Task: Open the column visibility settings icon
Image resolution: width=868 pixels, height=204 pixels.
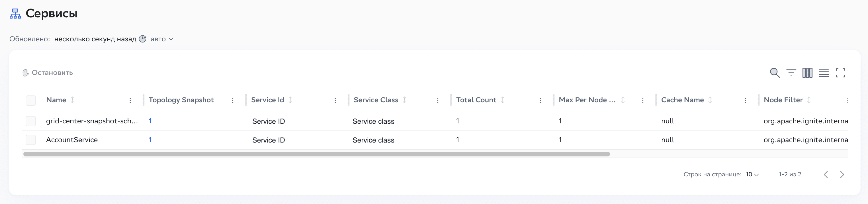Action: pos(807,72)
